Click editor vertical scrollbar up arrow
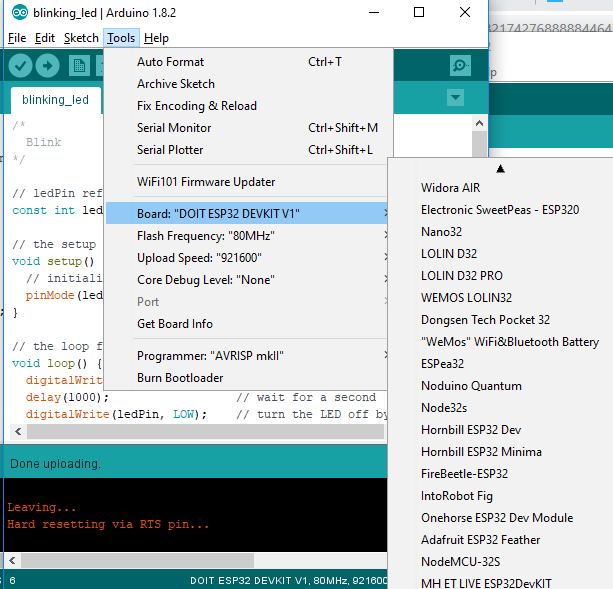The image size is (613, 589). [479, 124]
